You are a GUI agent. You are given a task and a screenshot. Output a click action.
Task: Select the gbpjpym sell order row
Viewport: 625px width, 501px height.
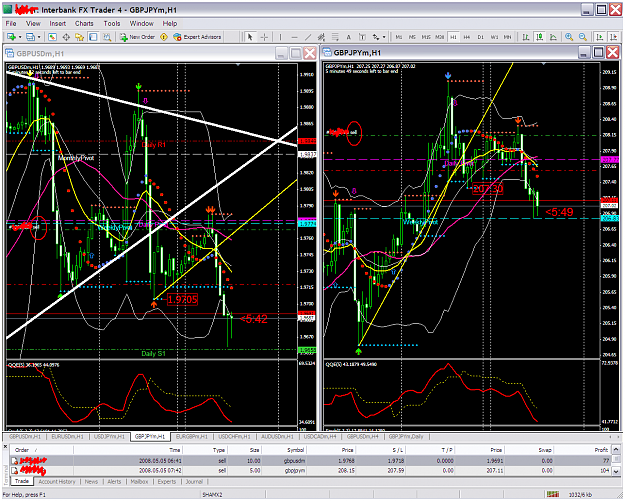(x=311, y=471)
